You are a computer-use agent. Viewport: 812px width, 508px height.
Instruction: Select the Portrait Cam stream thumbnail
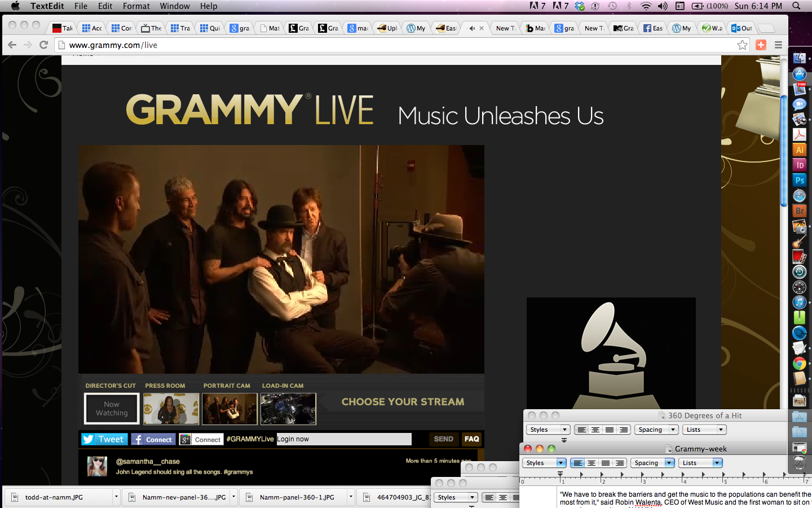230,409
